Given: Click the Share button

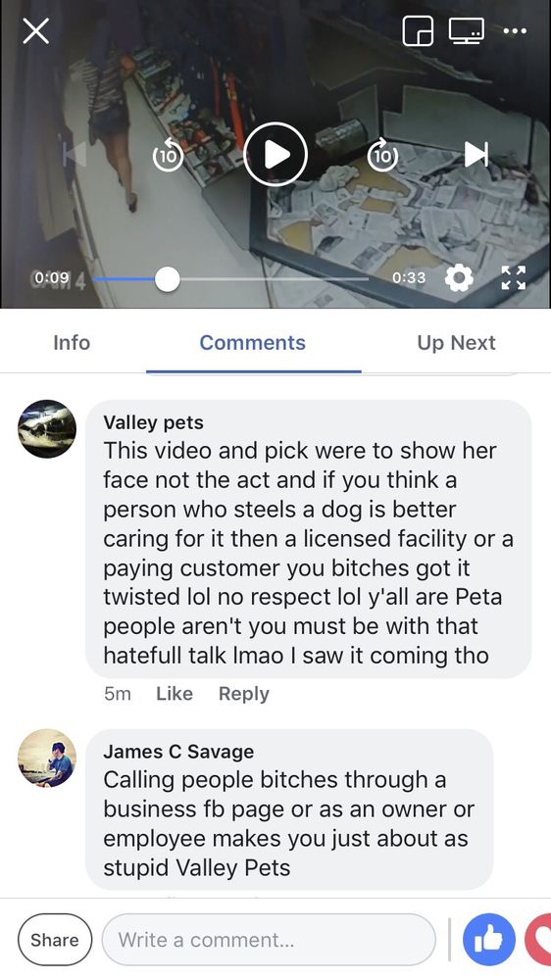Looking at the screenshot, I should coord(55,940).
